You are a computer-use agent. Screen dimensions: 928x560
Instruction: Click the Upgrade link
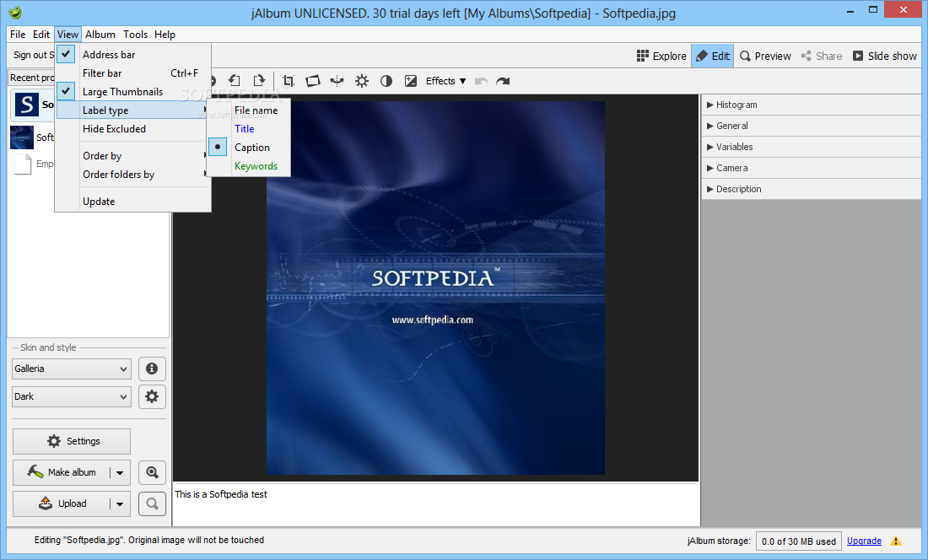tap(864, 541)
